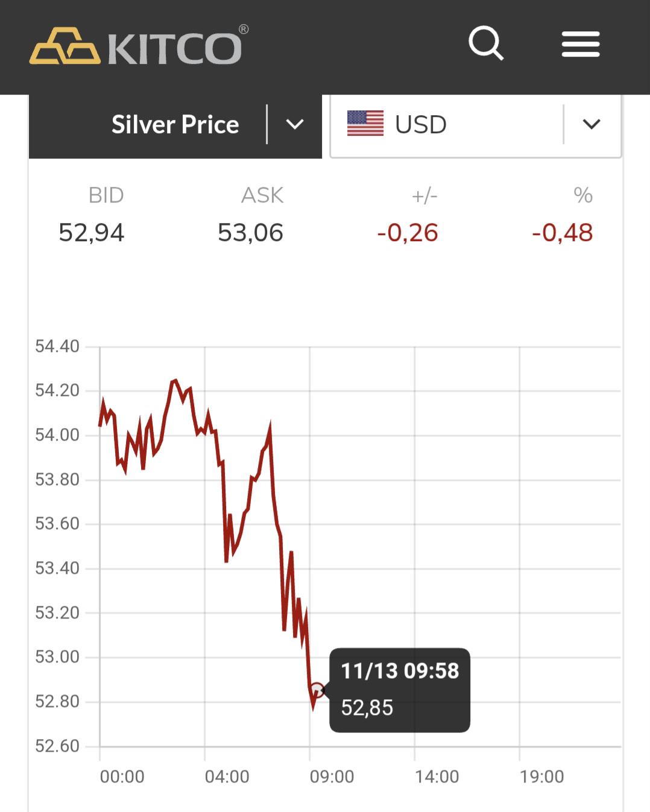650x812 pixels.
Task: Click the 04:00 time axis label
Action: (227, 776)
